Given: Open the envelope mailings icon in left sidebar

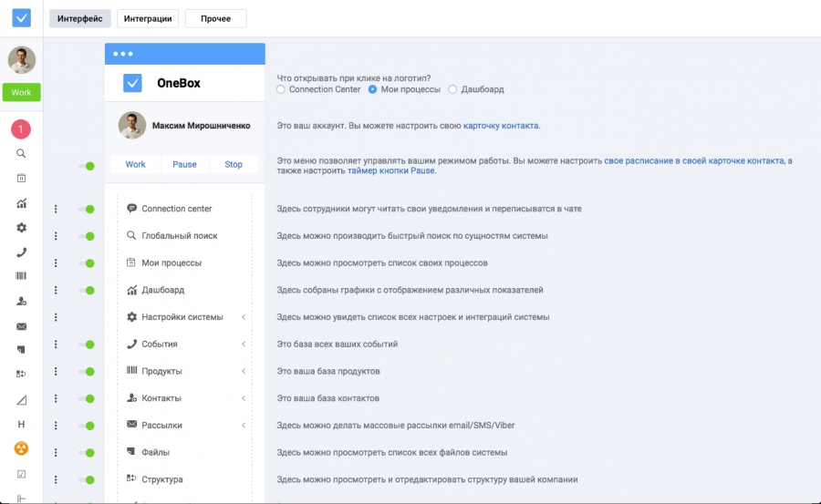Looking at the screenshot, I should pos(21,325).
